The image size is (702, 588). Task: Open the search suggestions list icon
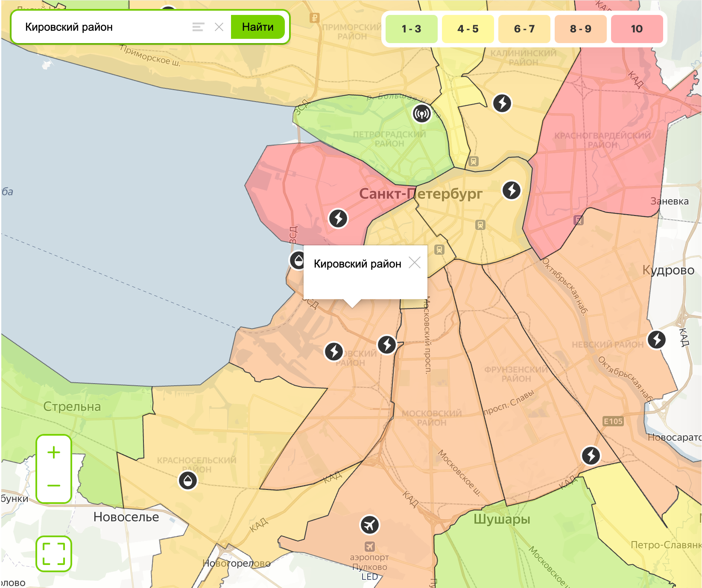coord(198,27)
